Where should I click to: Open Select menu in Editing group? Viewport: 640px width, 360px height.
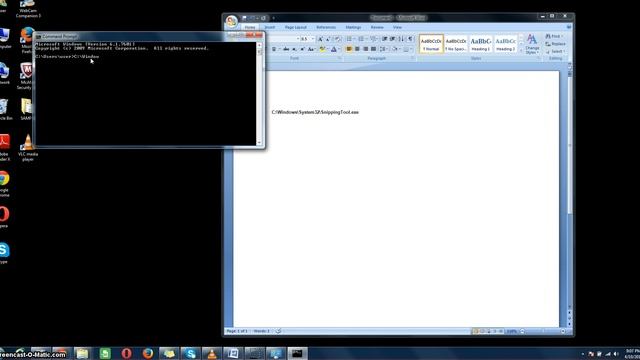click(555, 51)
